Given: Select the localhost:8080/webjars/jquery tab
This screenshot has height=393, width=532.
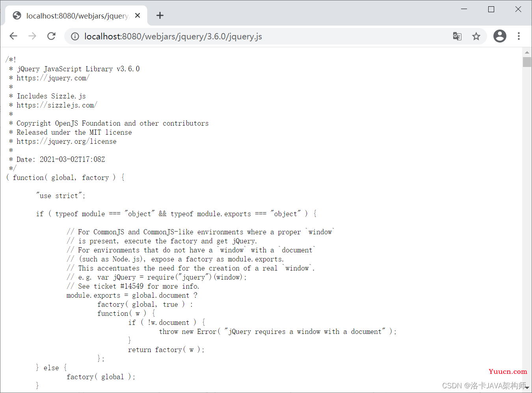Looking at the screenshot, I should click(x=76, y=16).
